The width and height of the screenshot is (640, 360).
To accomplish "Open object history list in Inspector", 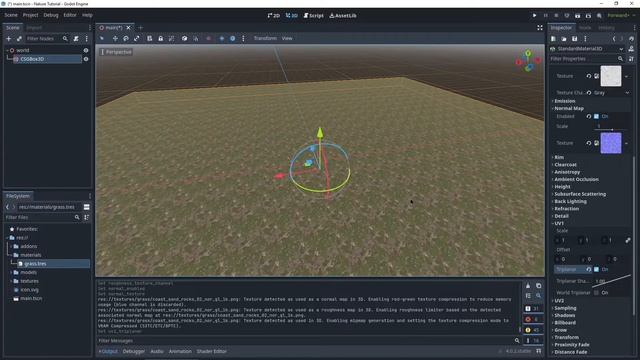I will tap(631, 39).
